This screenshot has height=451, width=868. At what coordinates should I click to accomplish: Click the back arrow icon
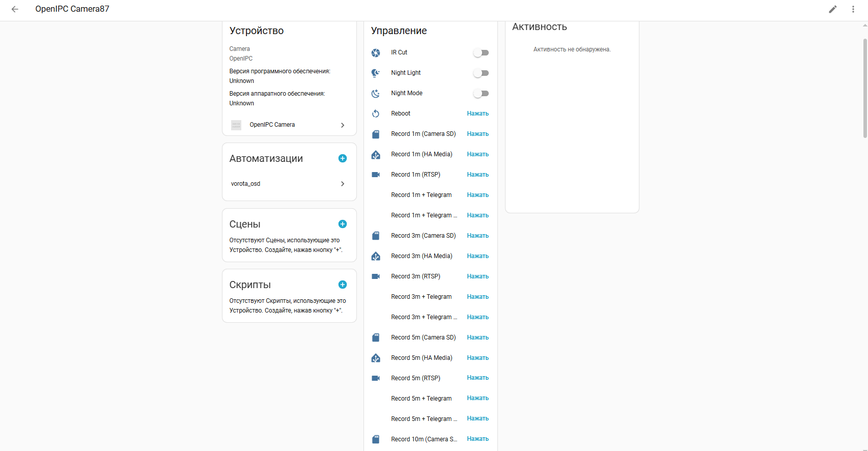point(15,9)
